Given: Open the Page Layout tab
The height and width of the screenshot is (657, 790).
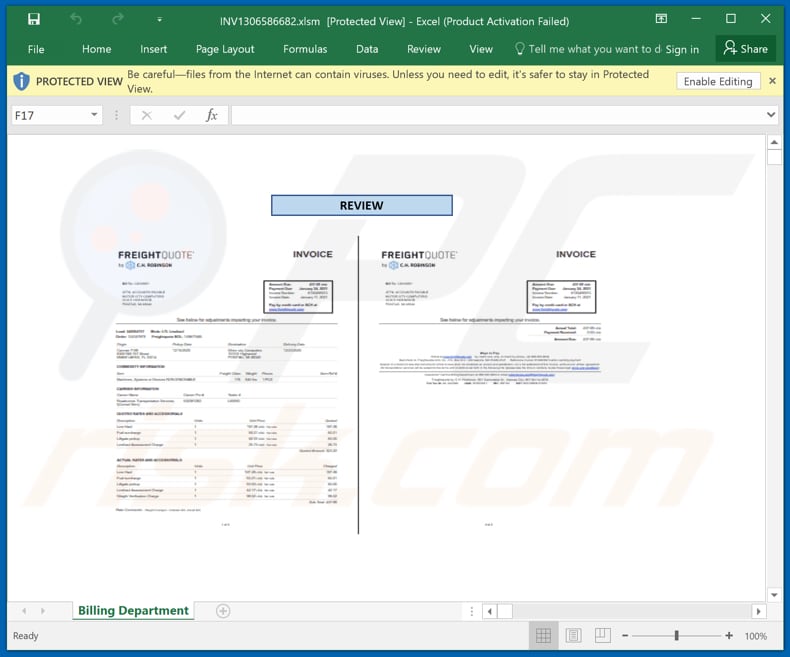Looking at the screenshot, I should (x=225, y=49).
